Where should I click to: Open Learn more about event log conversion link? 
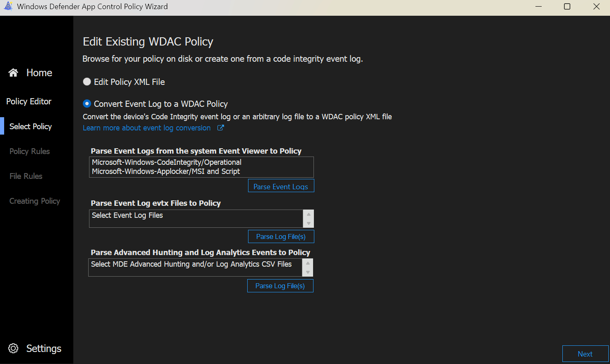coord(147,128)
